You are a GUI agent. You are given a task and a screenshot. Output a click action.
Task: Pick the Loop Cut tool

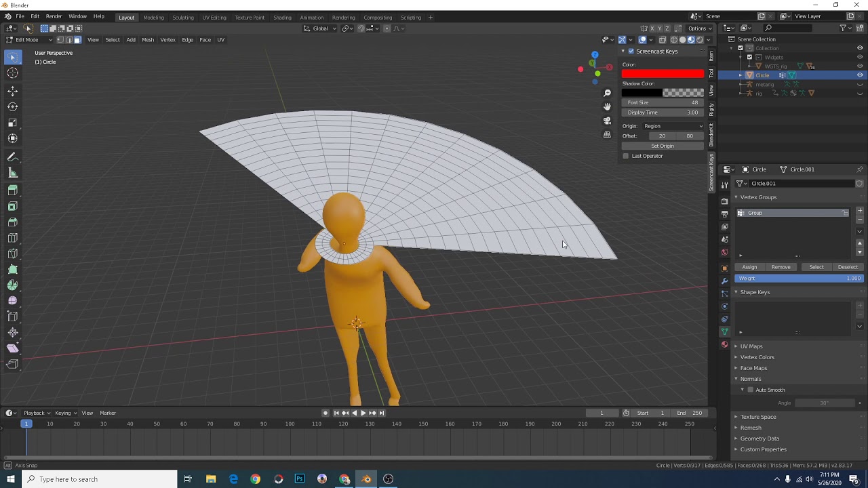tap(12, 238)
